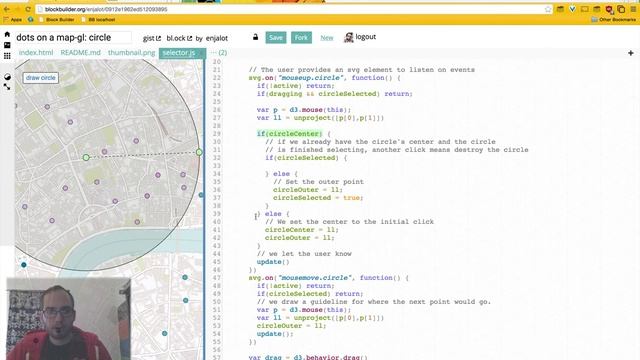Click the overlapping-squares extension icon
Screen dimensions: 640x360
621,9
